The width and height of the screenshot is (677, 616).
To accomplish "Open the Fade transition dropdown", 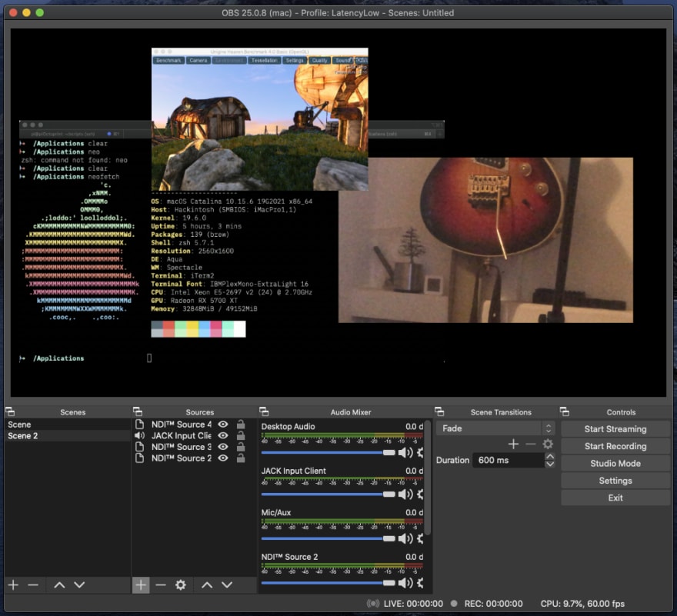I will coord(495,428).
